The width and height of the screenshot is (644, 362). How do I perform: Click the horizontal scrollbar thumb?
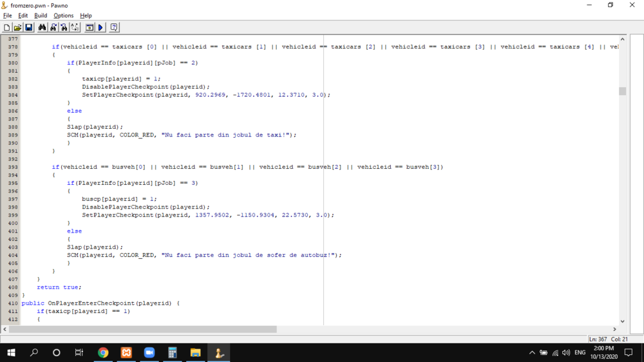(143, 329)
